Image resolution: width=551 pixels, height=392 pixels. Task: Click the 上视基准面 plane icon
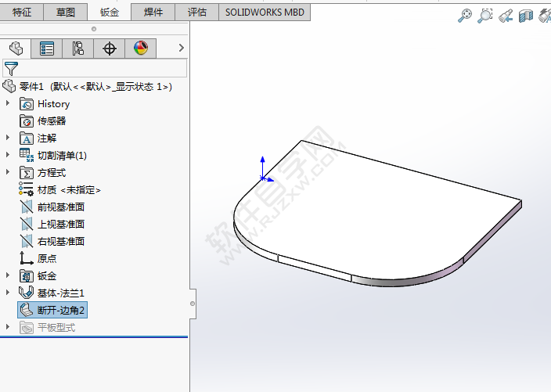[27, 224]
